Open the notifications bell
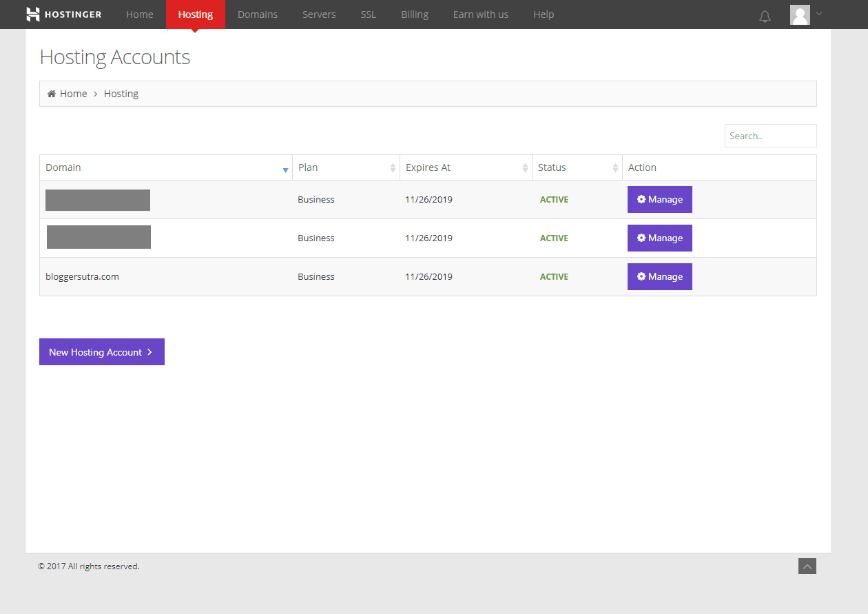This screenshot has width=868, height=614. tap(765, 16)
